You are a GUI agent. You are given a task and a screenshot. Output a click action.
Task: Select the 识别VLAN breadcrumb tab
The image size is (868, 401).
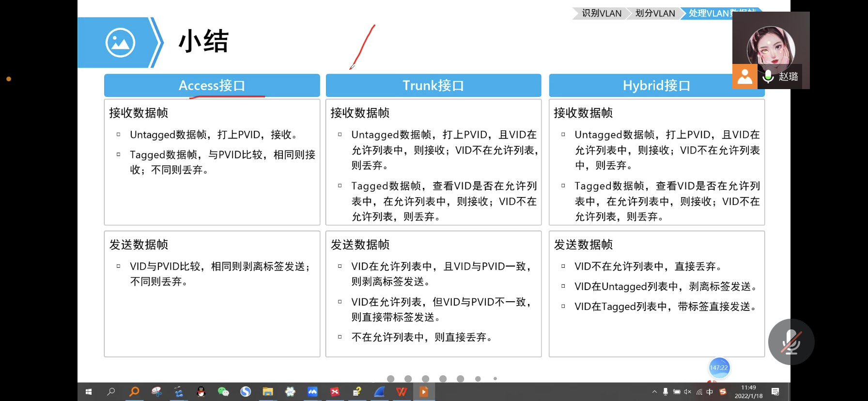(602, 13)
